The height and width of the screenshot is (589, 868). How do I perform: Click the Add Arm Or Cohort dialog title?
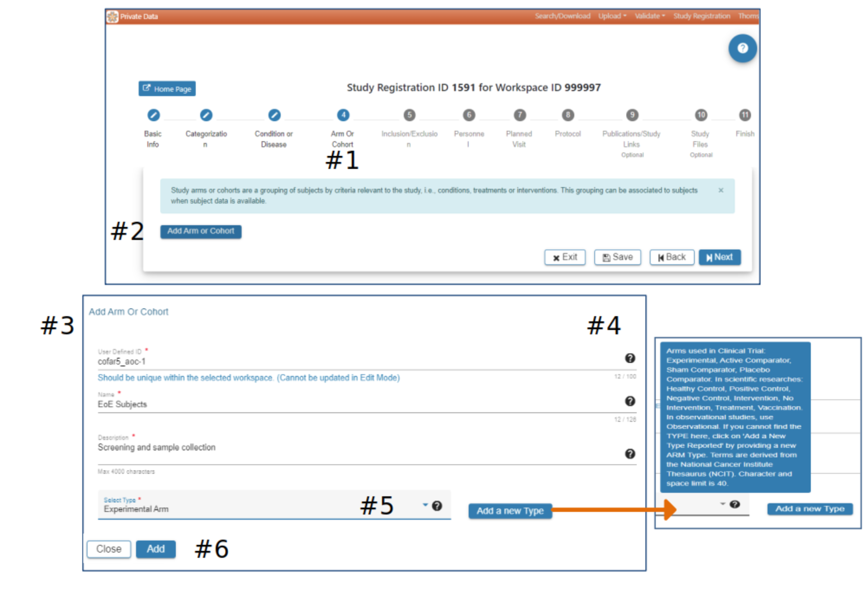(129, 312)
